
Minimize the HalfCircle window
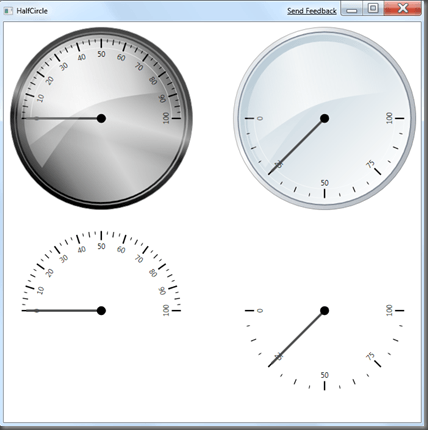[x=352, y=10]
